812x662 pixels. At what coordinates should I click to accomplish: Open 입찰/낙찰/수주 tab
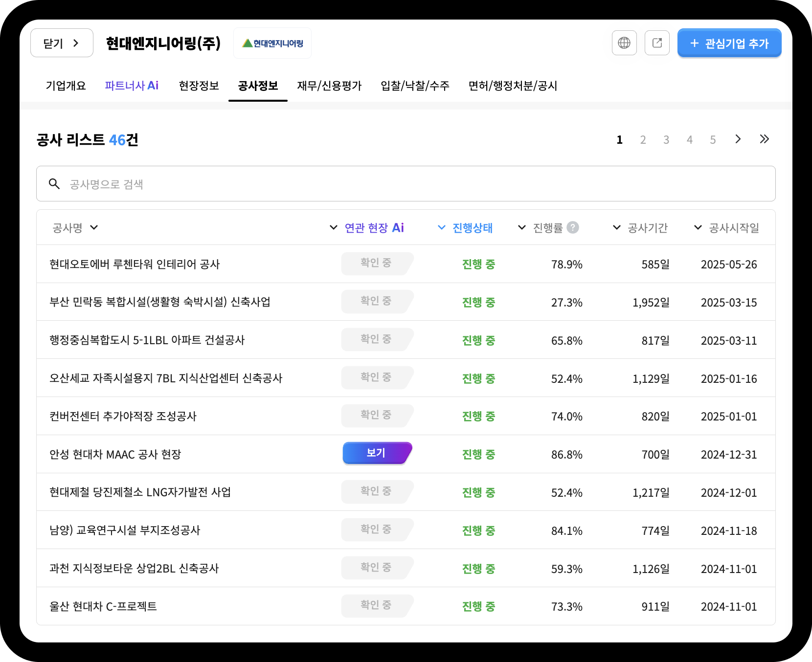pos(415,86)
